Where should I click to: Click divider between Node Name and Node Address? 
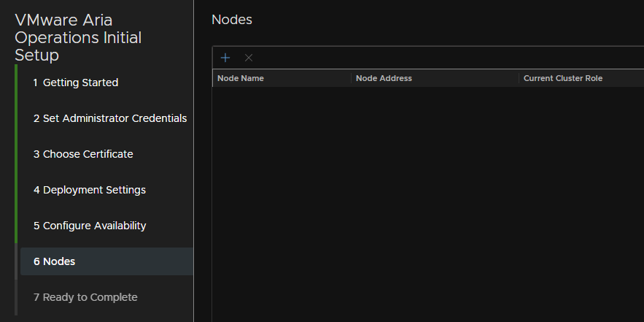(x=351, y=78)
